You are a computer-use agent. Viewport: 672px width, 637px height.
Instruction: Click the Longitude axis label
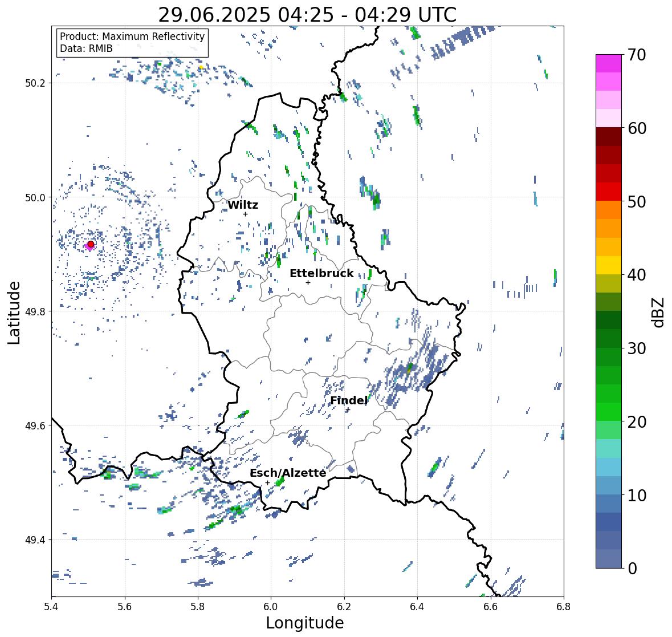pyautogui.click(x=305, y=622)
